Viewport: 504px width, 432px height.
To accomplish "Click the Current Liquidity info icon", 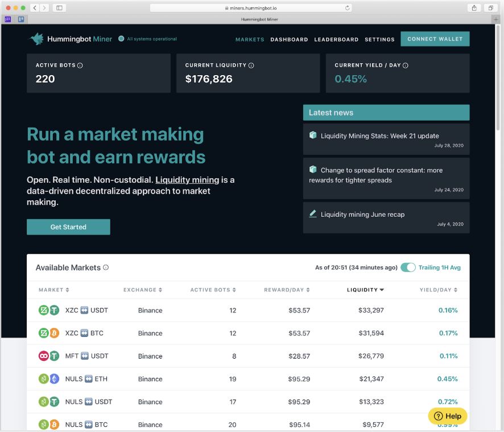I will [251, 65].
